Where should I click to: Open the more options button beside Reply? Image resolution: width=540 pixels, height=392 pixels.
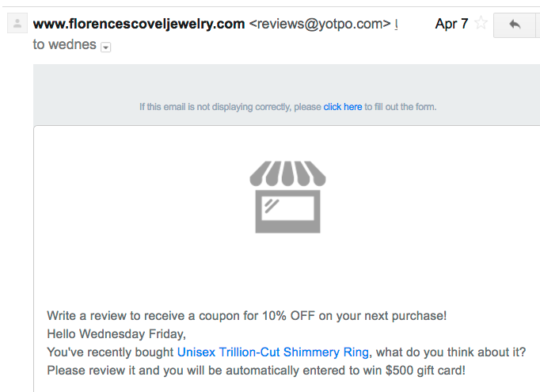pyautogui.click(x=538, y=25)
